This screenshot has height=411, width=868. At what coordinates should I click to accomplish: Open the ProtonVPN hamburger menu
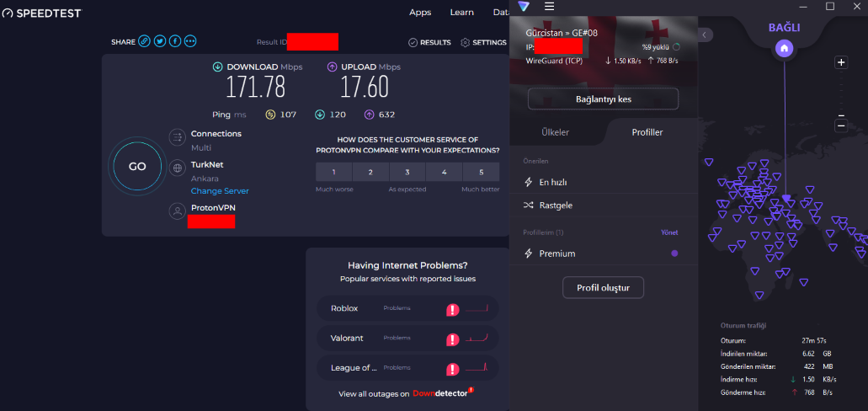coord(549,6)
